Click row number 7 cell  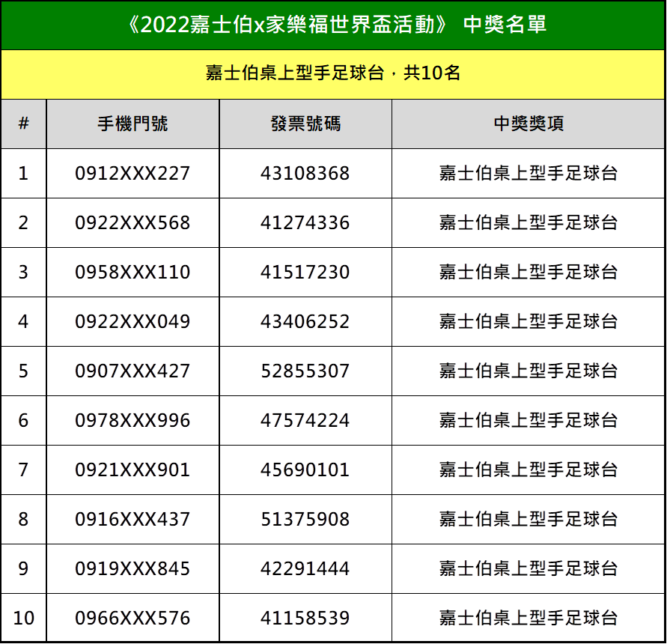[x=23, y=470]
